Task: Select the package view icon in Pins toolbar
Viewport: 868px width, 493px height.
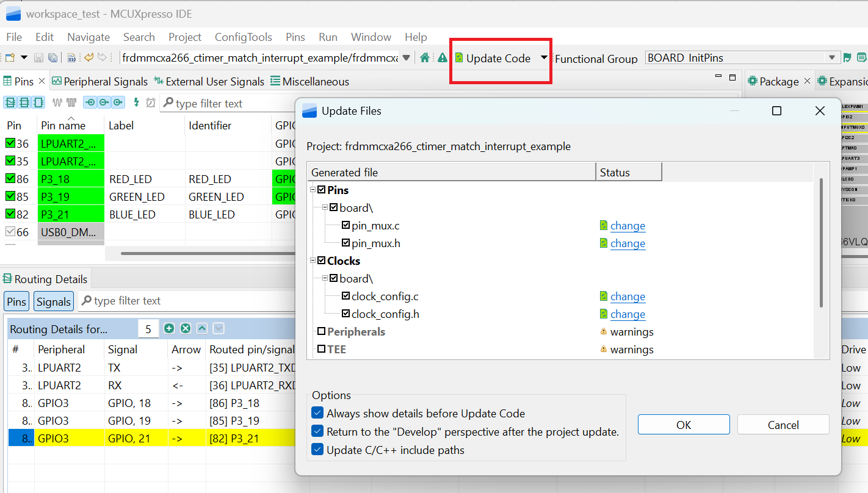Action: [38, 102]
